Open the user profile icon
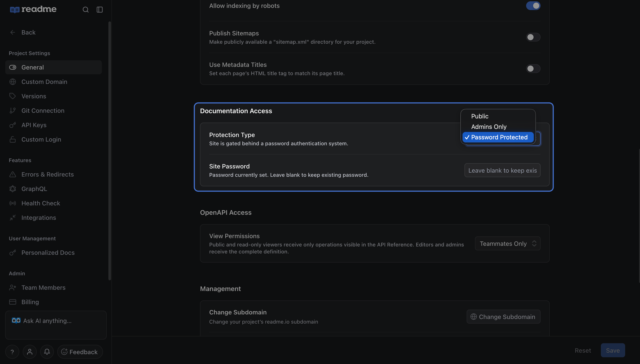The width and height of the screenshot is (640, 364). click(30, 352)
